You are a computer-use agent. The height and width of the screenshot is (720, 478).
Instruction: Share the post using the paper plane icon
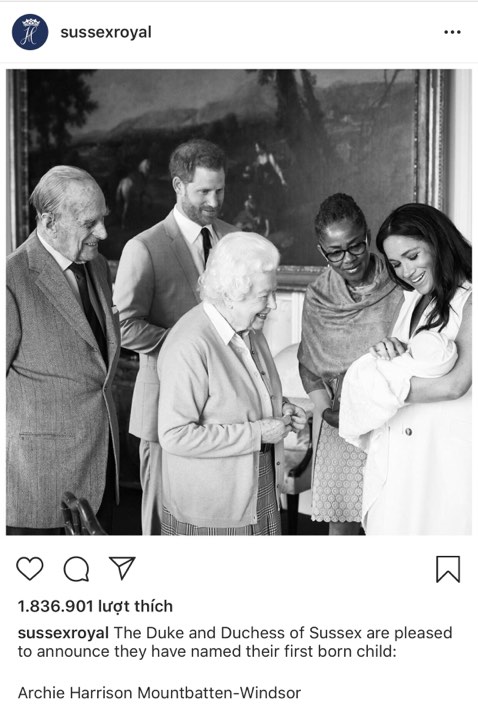click(122, 568)
